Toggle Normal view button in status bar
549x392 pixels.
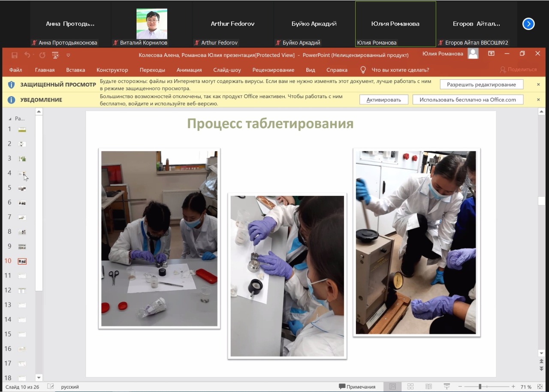pos(392,386)
